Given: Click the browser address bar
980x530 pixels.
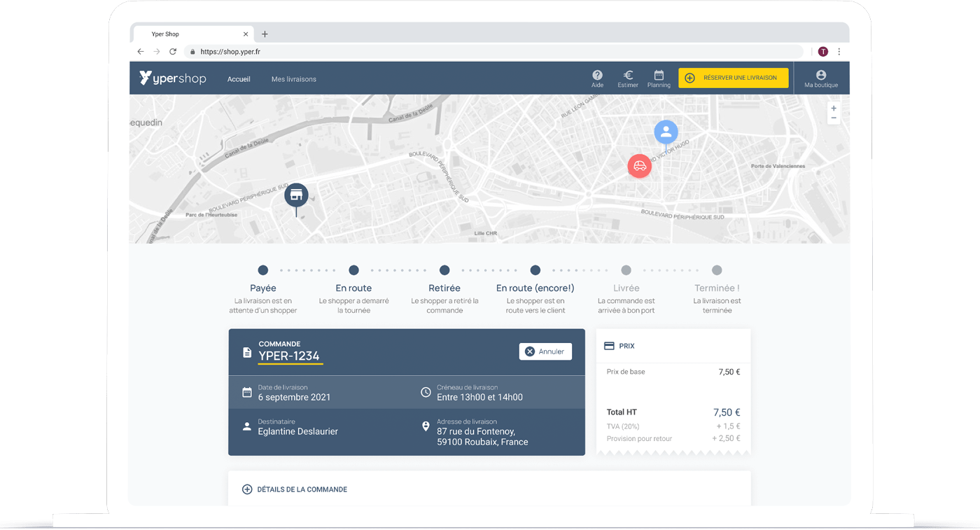Looking at the screenshot, I should coord(490,52).
